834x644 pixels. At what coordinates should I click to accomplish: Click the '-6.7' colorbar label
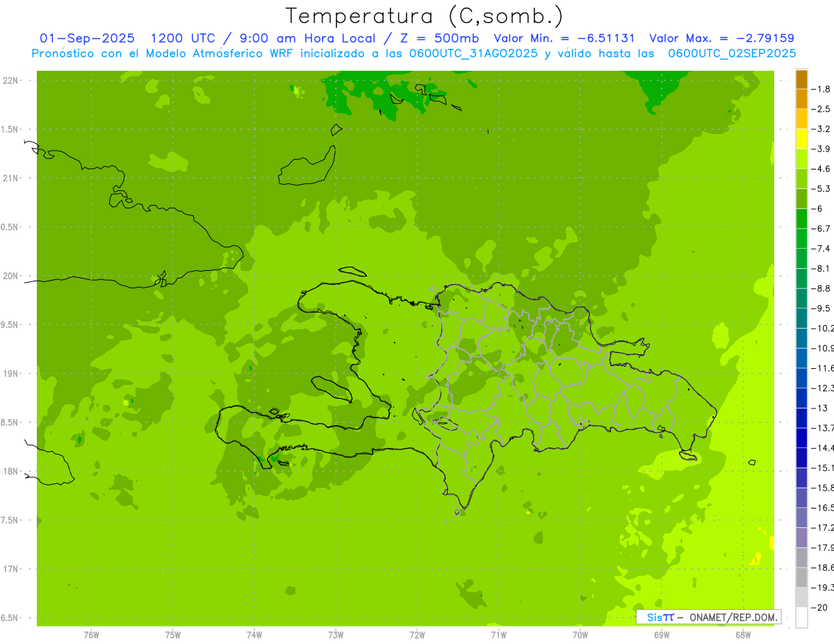tap(821, 229)
